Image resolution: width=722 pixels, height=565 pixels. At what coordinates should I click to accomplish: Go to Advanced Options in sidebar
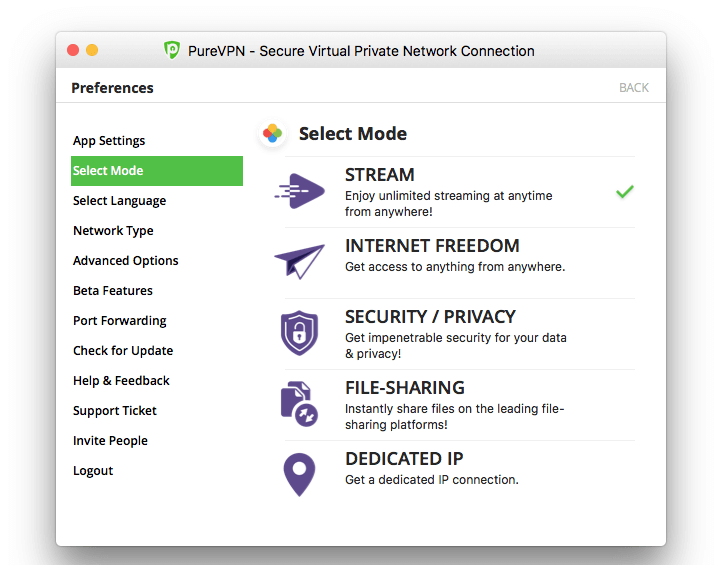[x=126, y=261]
